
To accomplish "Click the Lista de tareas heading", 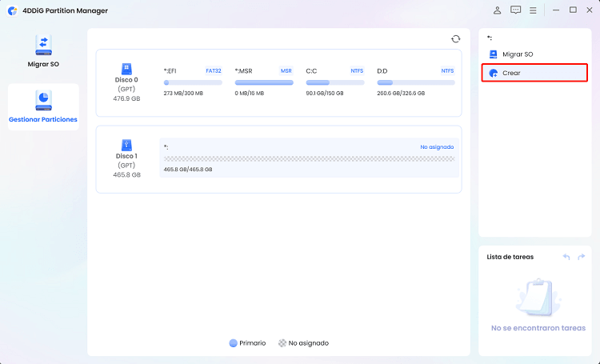I will [510, 257].
